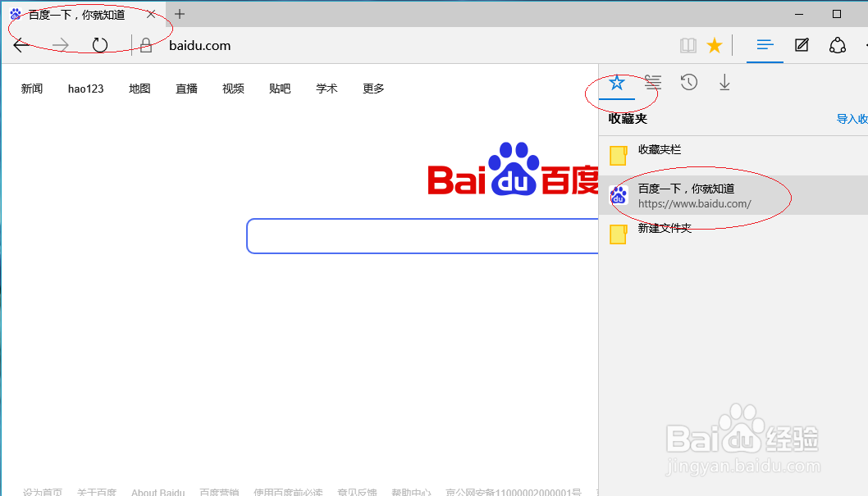This screenshot has height=496, width=868.
Task: Open the hao123 link
Action: 86,89
